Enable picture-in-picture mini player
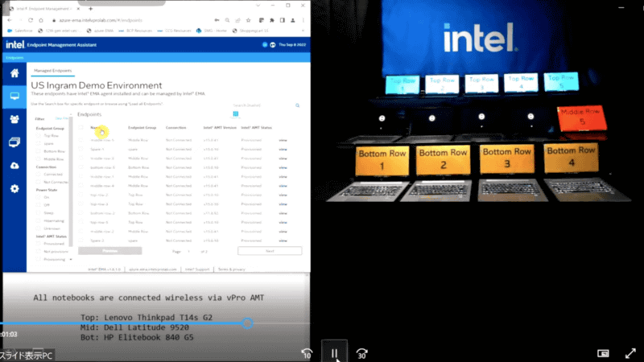This screenshot has width=644, height=362. point(603,353)
